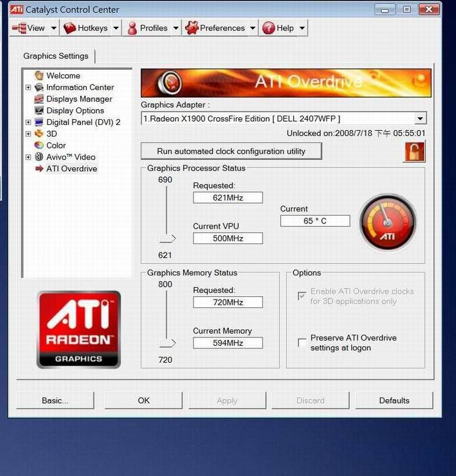
Task: Toggle Enable ATI Overdrive clocks checkbox
Action: point(302,296)
